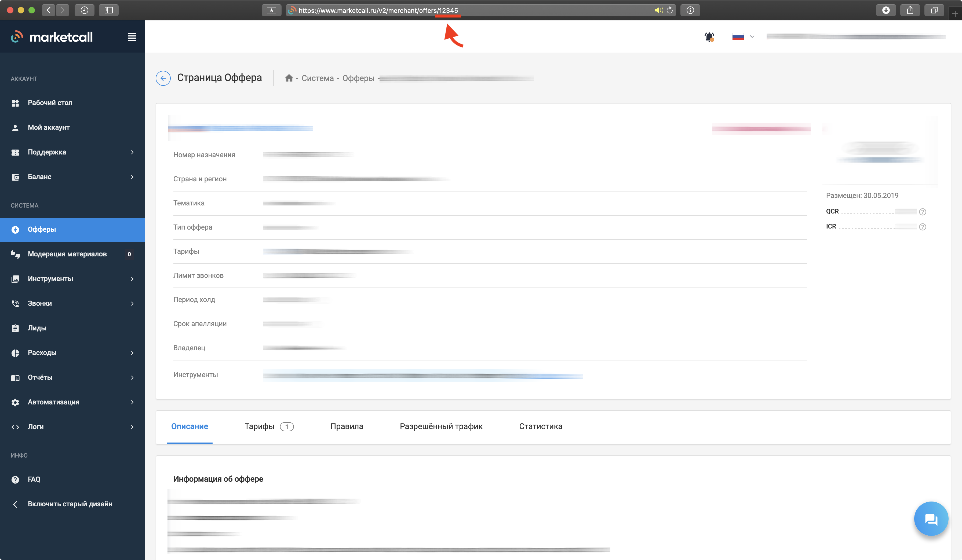The width and height of the screenshot is (962, 560).
Task: Click the Расходы pie chart icon
Action: click(x=15, y=353)
